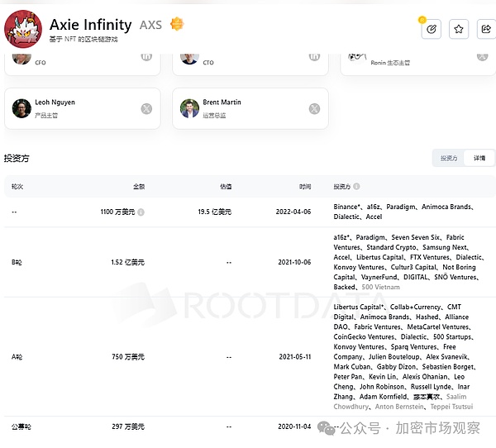Screen dimensions: 496x448
Task: Click the Mark Cuban investor link
Action: [x=353, y=367]
